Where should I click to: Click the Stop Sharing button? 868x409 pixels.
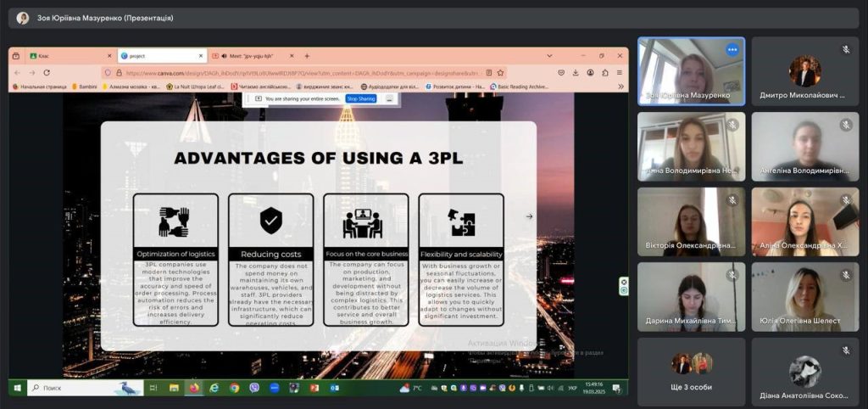click(x=360, y=98)
